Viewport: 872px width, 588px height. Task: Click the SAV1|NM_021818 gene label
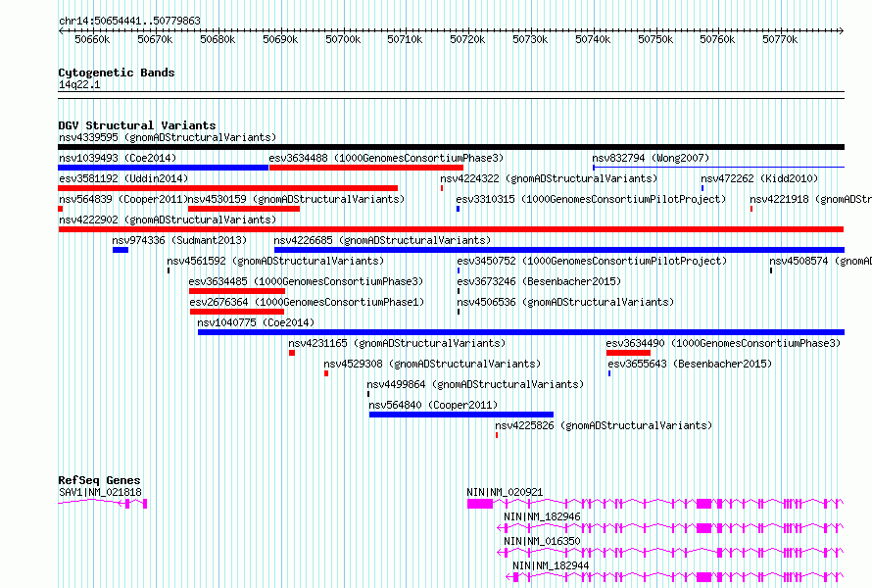tap(100, 492)
